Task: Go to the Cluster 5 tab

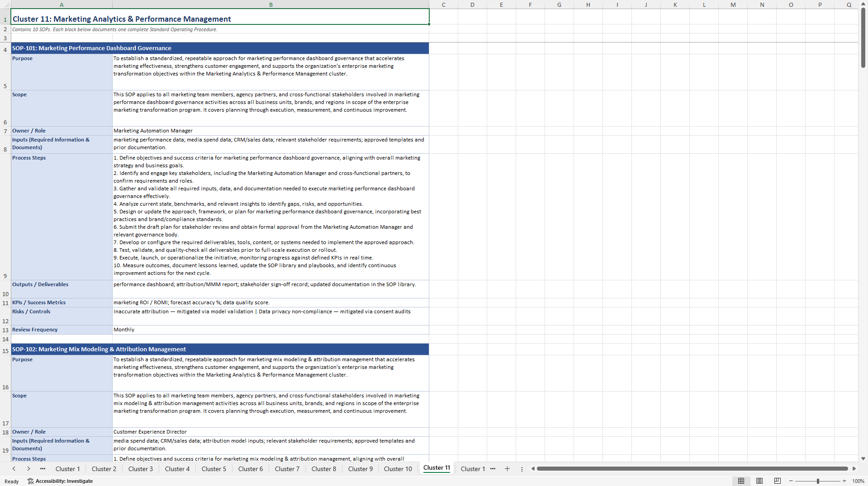Action: point(214,469)
